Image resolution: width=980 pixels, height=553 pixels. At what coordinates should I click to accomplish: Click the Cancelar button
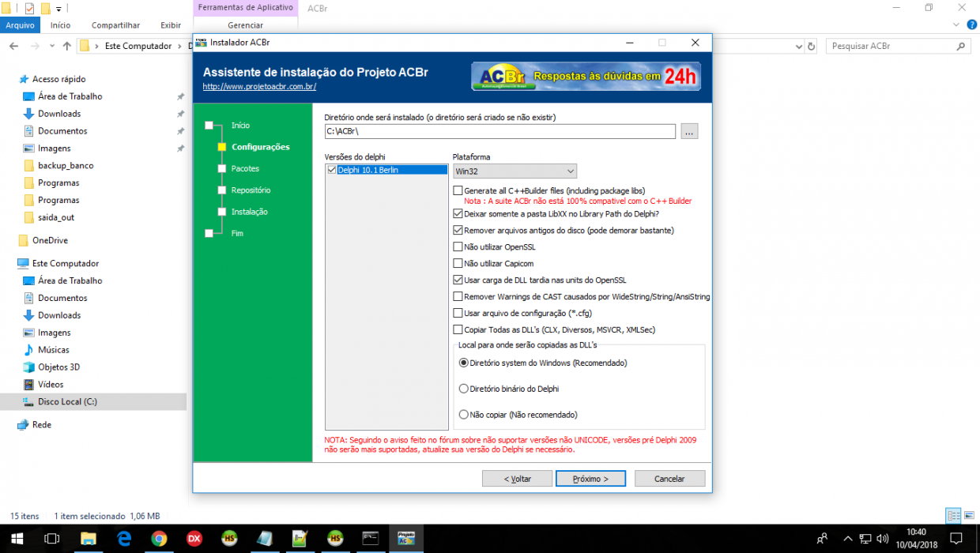(x=670, y=479)
